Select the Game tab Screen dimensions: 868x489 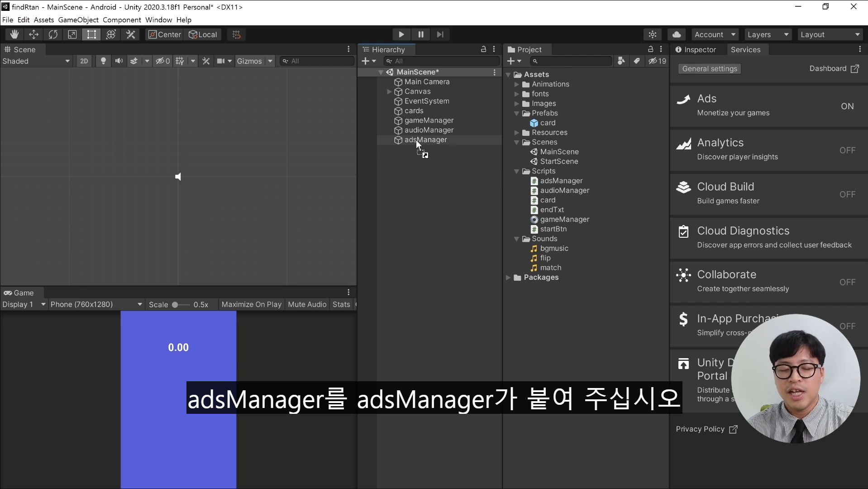pyautogui.click(x=19, y=293)
